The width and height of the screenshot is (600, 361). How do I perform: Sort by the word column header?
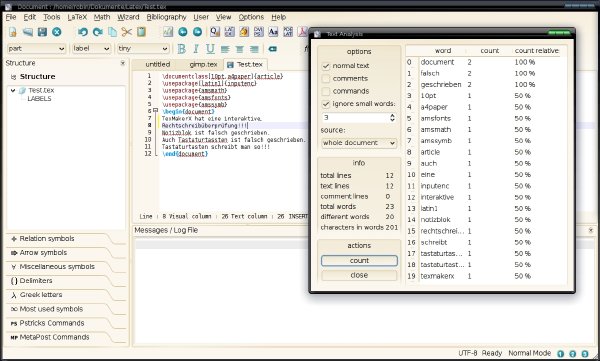443,51
